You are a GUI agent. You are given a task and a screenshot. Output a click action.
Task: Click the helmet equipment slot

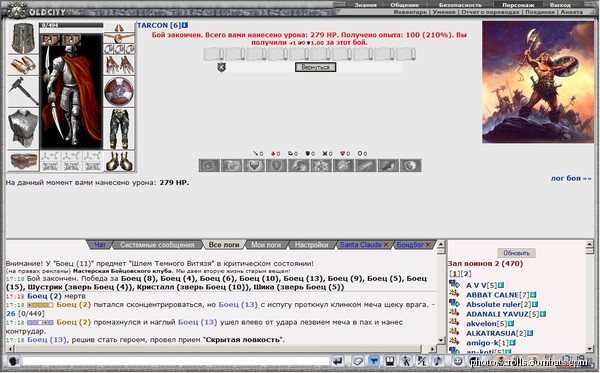click(x=23, y=38)
